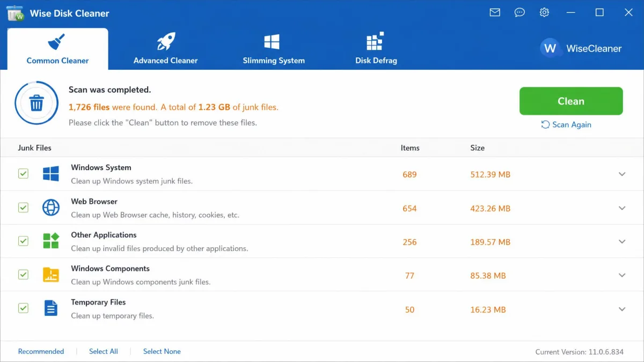Click the 50 items count

coord(409,309)
